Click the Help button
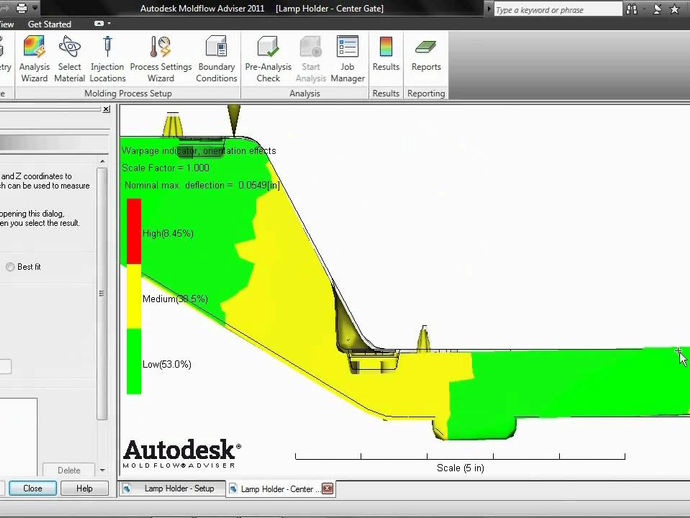Image resolution: width=690 pixels, height=518 pixels. coord(84,489)
